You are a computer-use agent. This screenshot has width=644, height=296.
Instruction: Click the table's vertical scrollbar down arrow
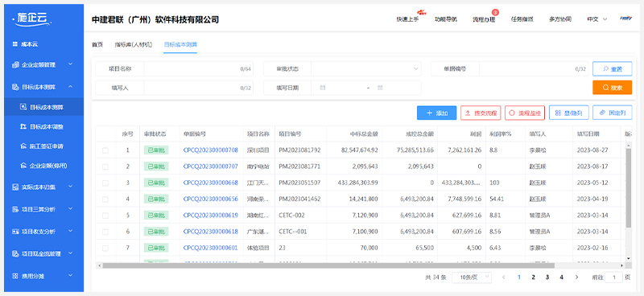tap(629, 258)
